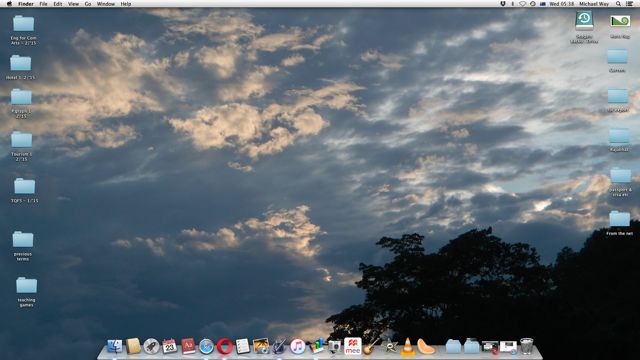The image size is (640, 360).
Task: Open the Go menu
Action: click(x=88, y=4)
